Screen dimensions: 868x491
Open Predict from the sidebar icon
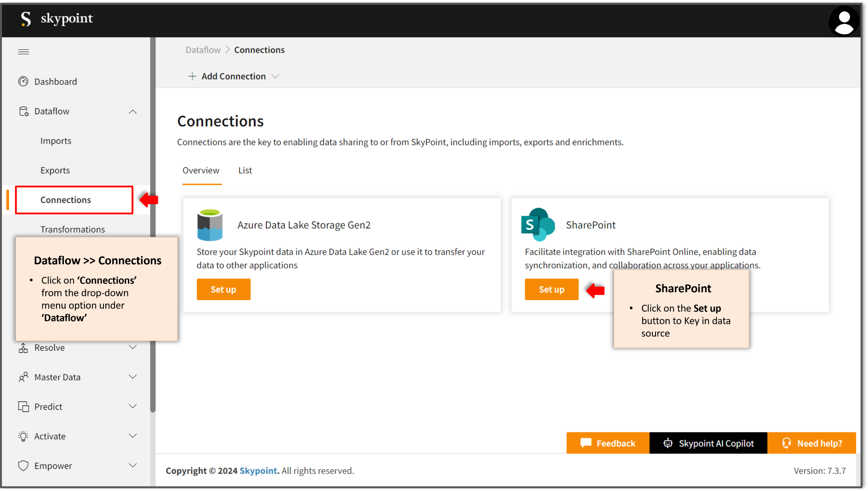23,406
